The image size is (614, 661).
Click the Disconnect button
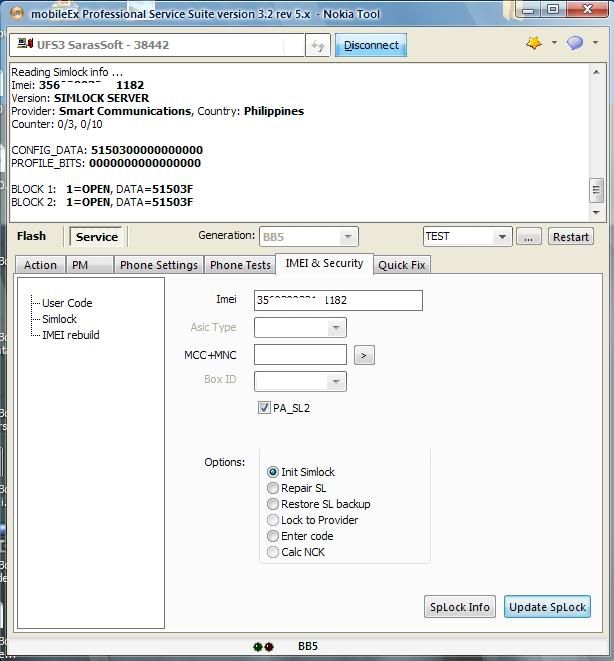[x=371, y=45]
